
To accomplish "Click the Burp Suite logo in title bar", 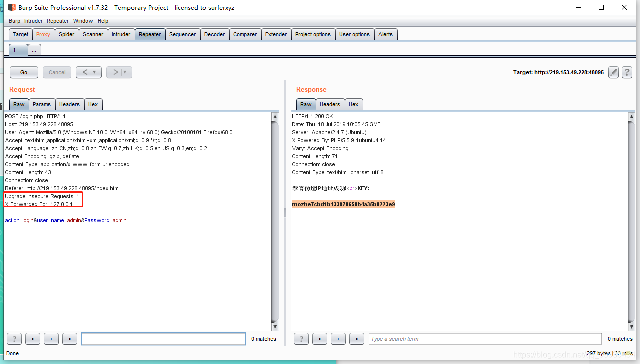I will click(x=12, y=7).
